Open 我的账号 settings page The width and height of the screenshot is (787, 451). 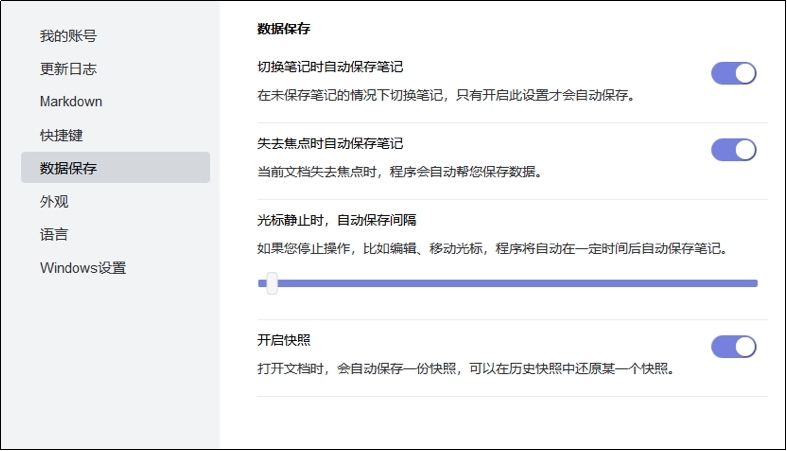[68, 36]
